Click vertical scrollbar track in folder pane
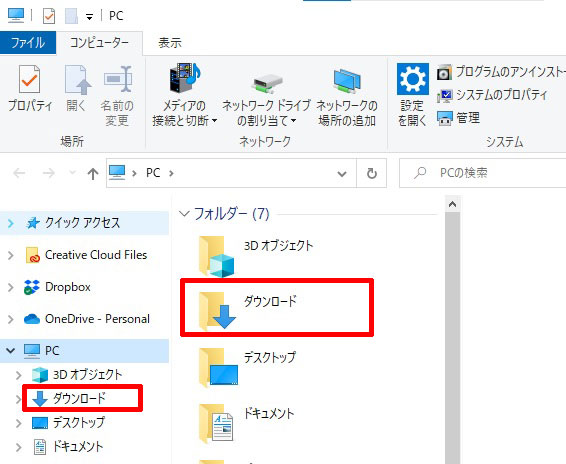The height and width of the screenshot is (464, 566). tap(452, 338)
